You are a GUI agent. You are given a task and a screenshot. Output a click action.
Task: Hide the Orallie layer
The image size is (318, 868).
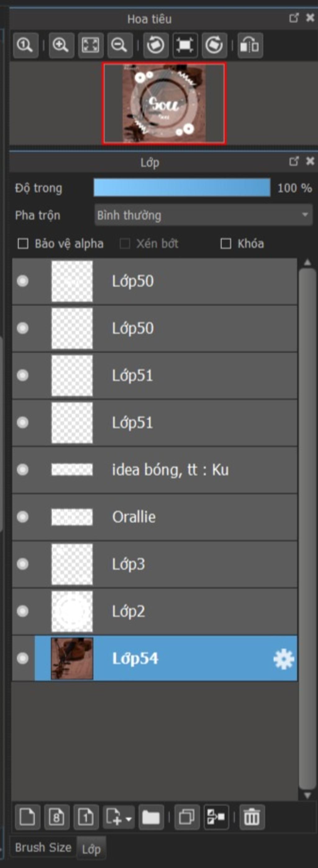tap(23, 516)
